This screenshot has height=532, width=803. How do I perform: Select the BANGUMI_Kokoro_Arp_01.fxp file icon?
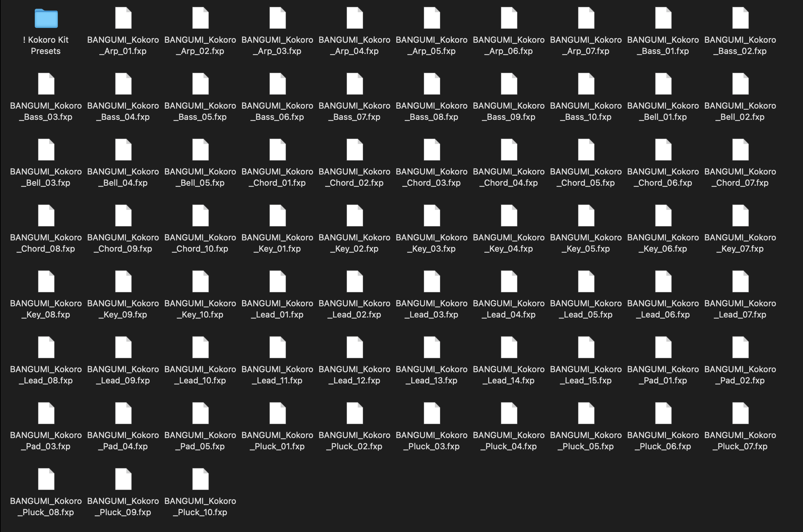[123, 18]
